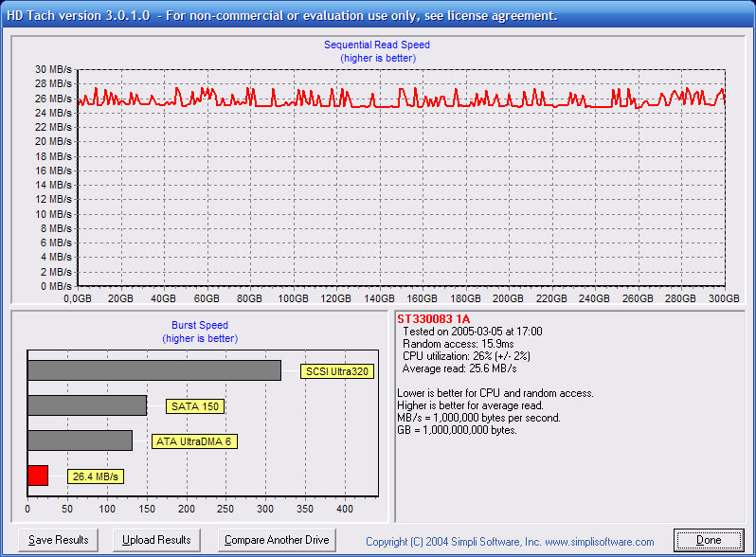
Task: Open the www.simplisoftware.com copyright link
Action: (600, 542)
